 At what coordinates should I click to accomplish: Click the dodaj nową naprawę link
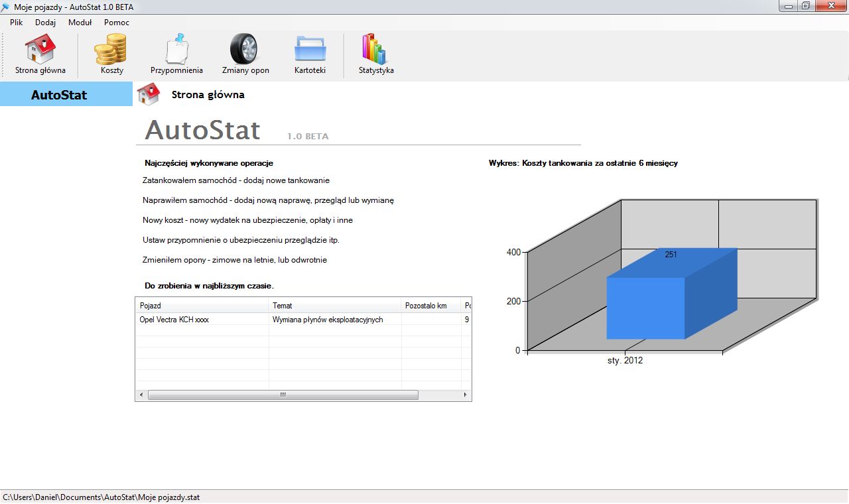[x=269, y=200]
